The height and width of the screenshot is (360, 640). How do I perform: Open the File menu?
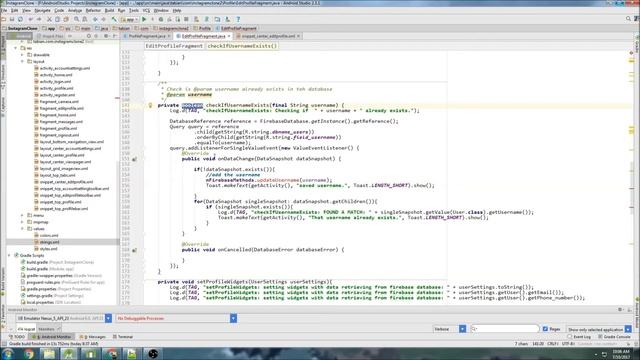(4, 11)
